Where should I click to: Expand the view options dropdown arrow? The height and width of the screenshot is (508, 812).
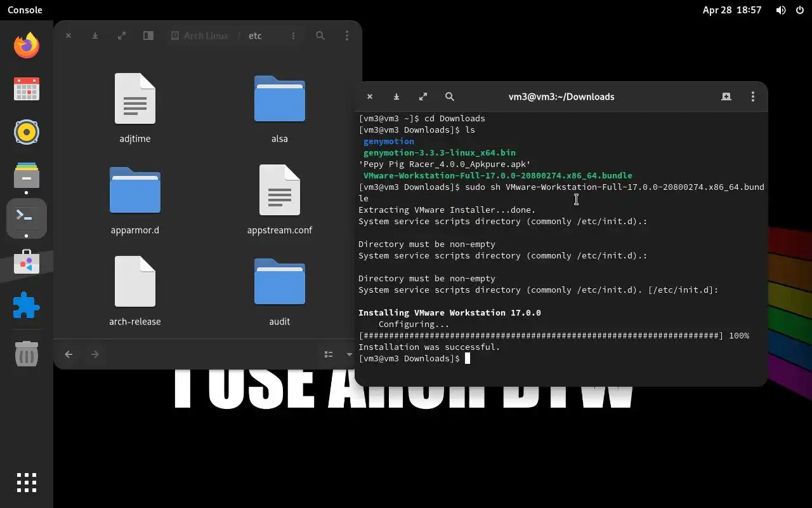tap(349, 354)
